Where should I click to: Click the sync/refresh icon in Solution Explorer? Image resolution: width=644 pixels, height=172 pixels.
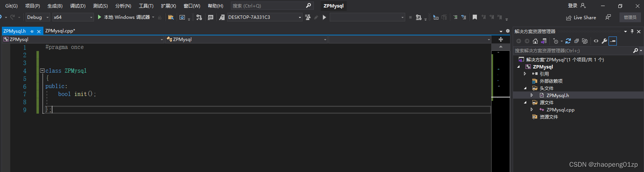point(568,41)
